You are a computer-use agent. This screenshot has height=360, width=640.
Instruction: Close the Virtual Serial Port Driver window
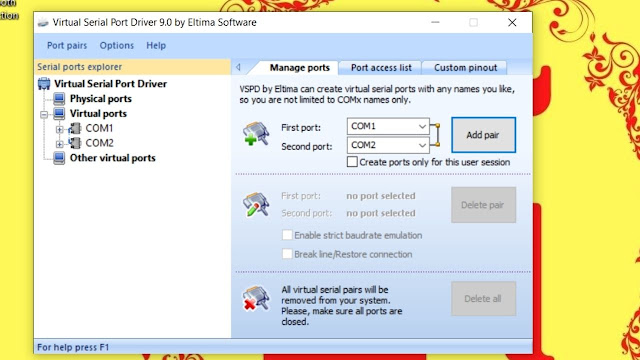(512, 22)
